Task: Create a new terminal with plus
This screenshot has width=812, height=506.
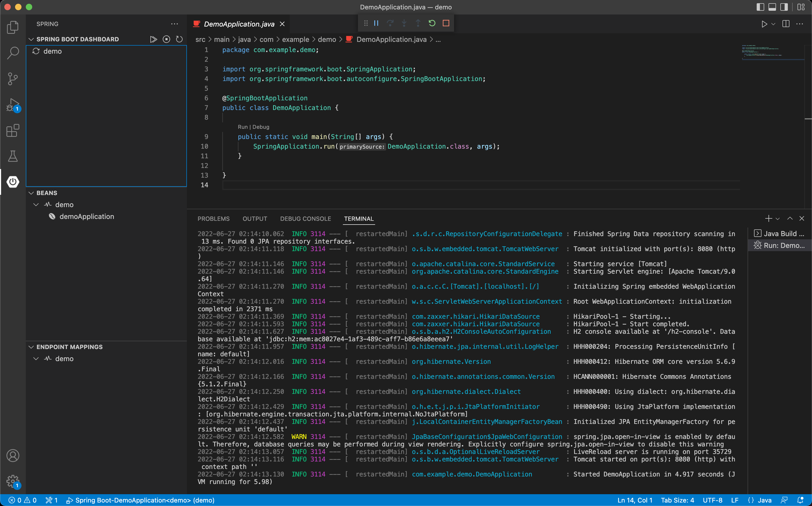Action: [769, 219]
